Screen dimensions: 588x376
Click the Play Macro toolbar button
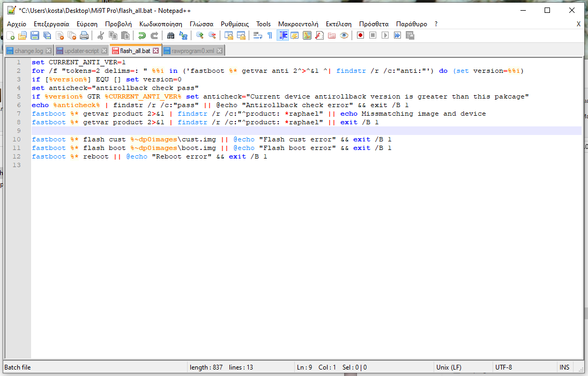pos(385,36)
